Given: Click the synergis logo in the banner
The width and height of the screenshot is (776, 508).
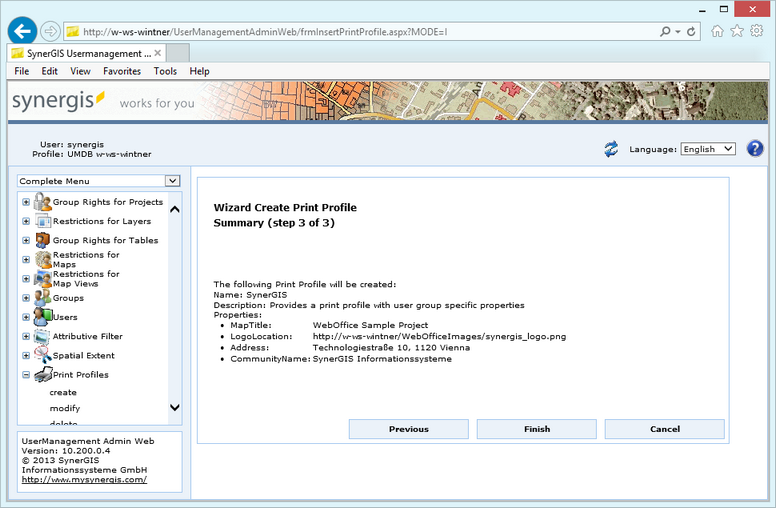Looking at the screenshot, I should click(x=58, y=101).
